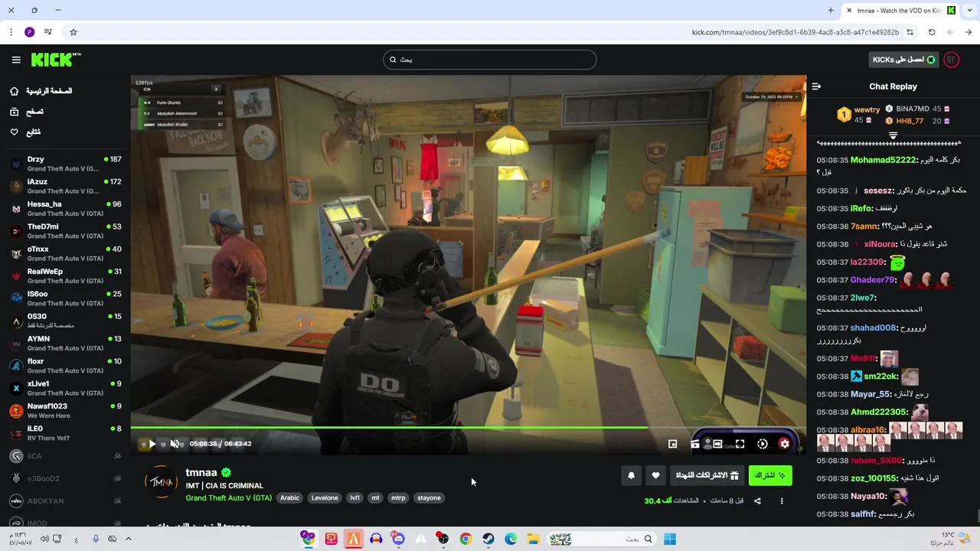
Task: Click the get KICKs button
Action: [904, 60]
